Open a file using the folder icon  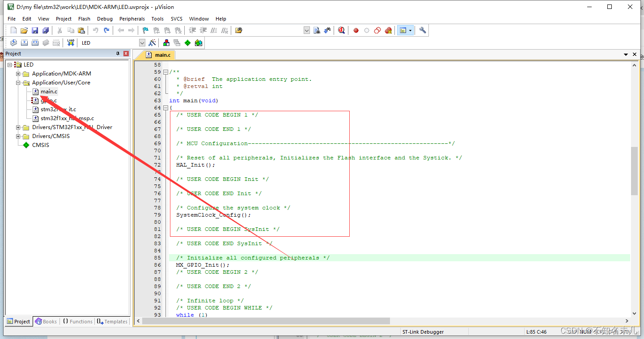[x=24, y=30]
